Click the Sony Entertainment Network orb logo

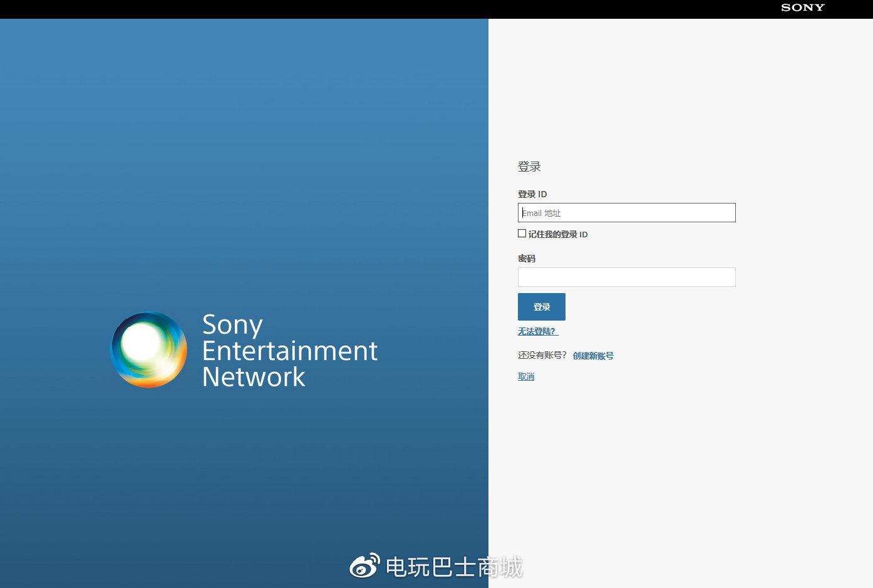pyautogui.click(x=148, y=350)
